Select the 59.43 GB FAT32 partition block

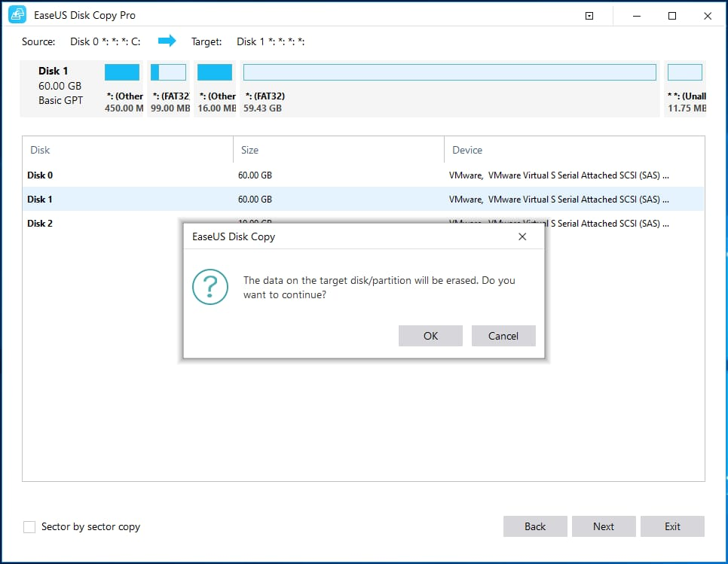pos(450,72)
